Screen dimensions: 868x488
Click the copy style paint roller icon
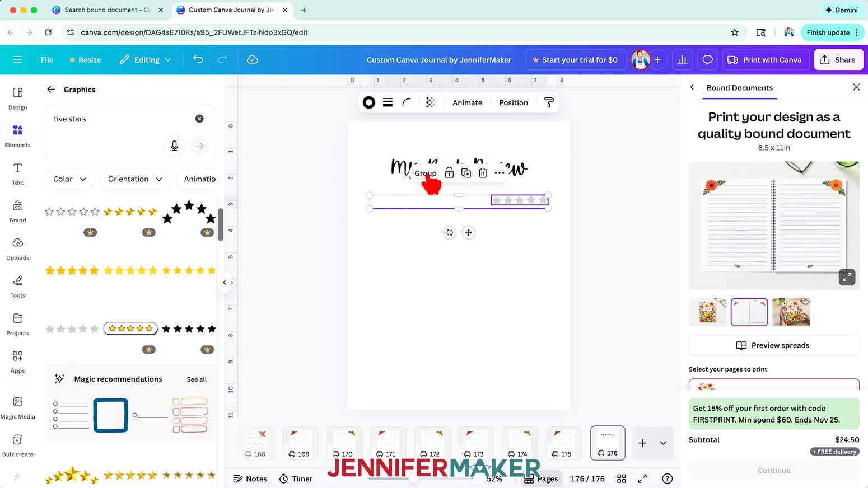click(x=549, y=102)
